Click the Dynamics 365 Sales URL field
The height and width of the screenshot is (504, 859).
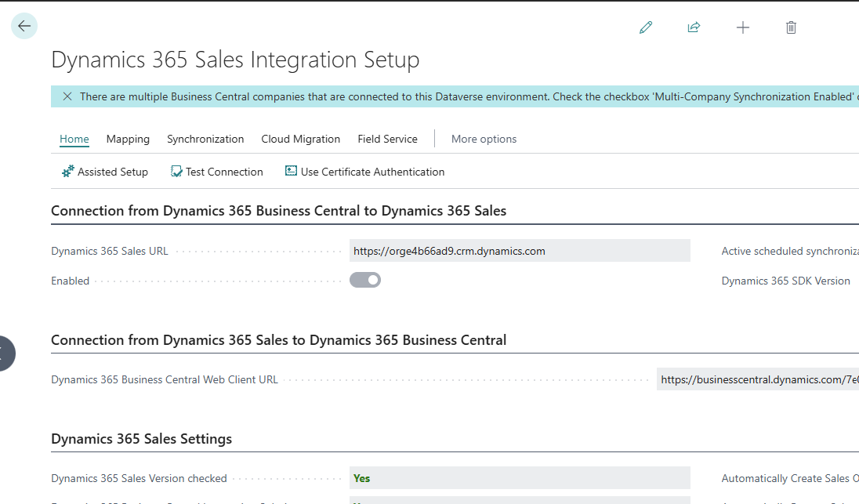(520, 250)
